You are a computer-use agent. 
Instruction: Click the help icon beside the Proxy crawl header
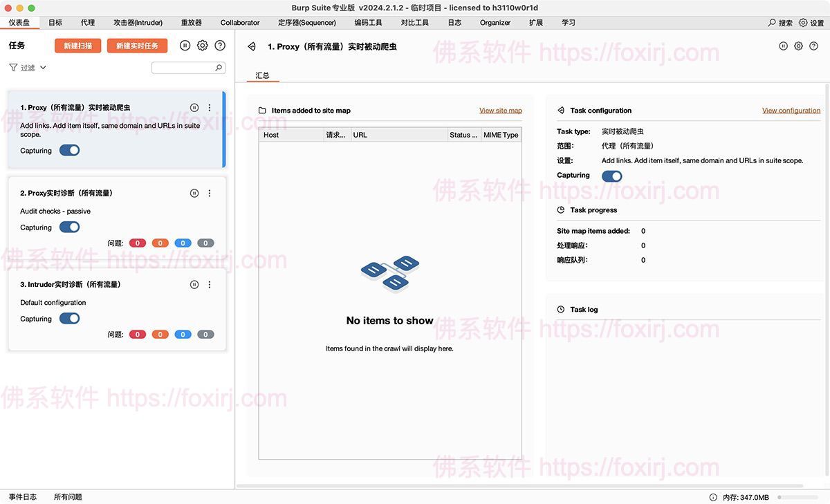pos(815,45)
